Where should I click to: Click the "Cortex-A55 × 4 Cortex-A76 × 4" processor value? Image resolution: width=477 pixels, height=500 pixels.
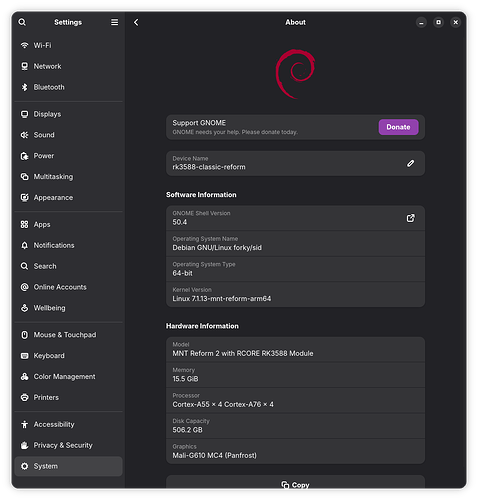(223, 404)
